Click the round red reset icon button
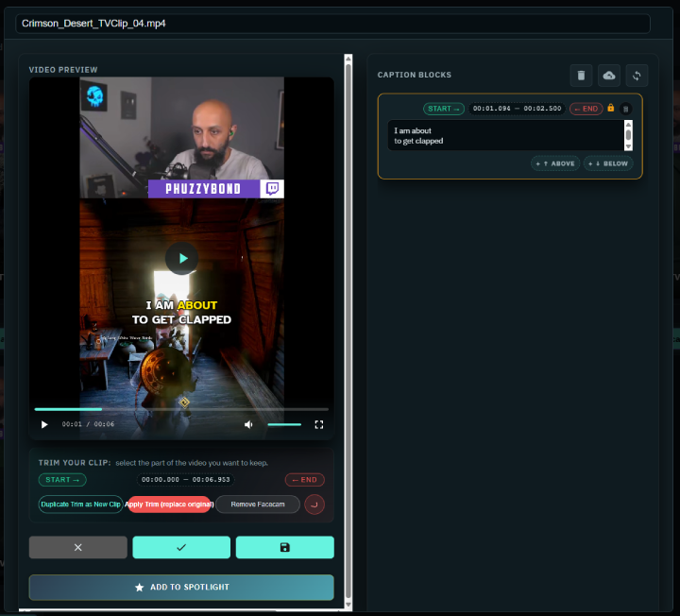This screenshot has height=616, width=680. point(314,505)
